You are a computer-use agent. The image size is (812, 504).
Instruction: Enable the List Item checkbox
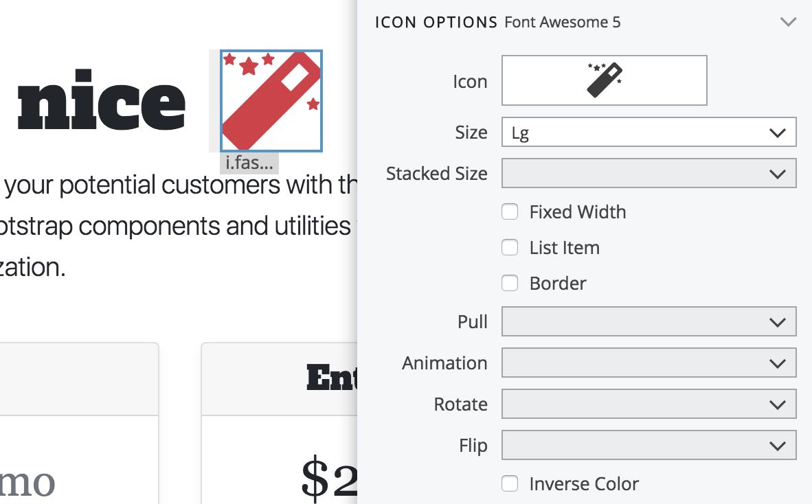coord(510,247)
